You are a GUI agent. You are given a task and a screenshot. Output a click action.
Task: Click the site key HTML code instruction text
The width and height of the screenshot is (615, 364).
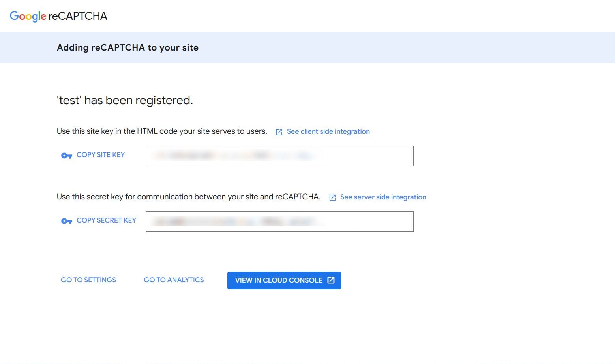[x=162, y=131]
